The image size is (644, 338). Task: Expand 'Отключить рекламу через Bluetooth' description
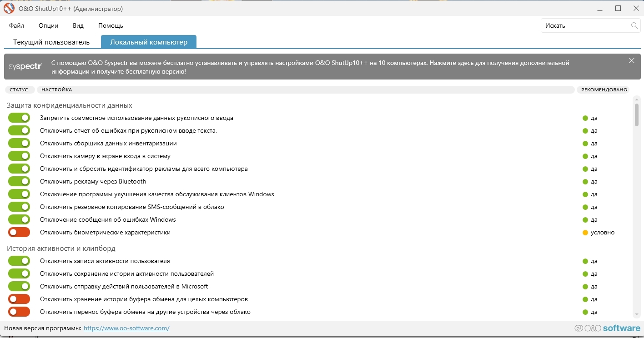click(x=93, y=181)
